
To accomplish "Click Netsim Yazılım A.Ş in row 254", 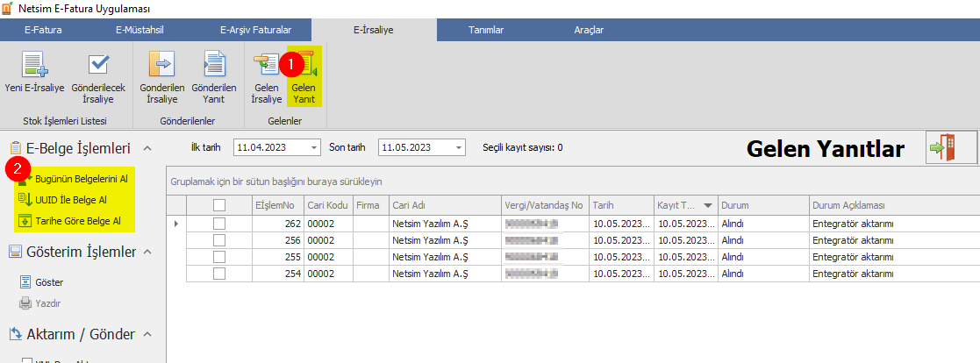I will point(444,274).
